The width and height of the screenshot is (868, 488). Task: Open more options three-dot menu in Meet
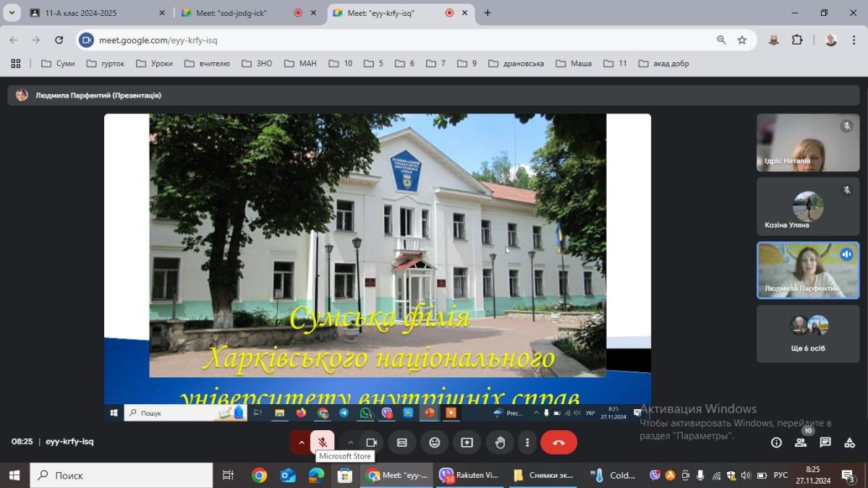point(527,442)
